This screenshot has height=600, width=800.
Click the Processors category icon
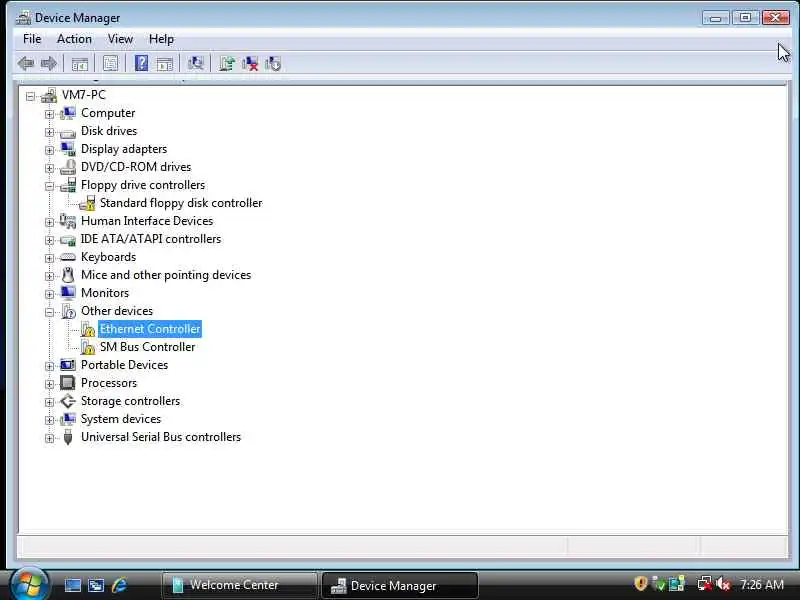pos(68,383)
